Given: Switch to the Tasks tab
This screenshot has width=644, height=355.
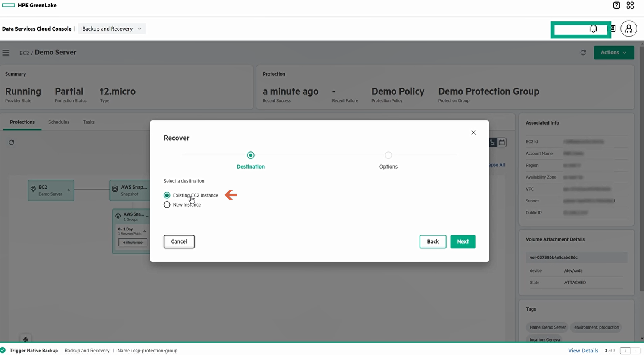Looking at the screenshot, I should point(89,122).
